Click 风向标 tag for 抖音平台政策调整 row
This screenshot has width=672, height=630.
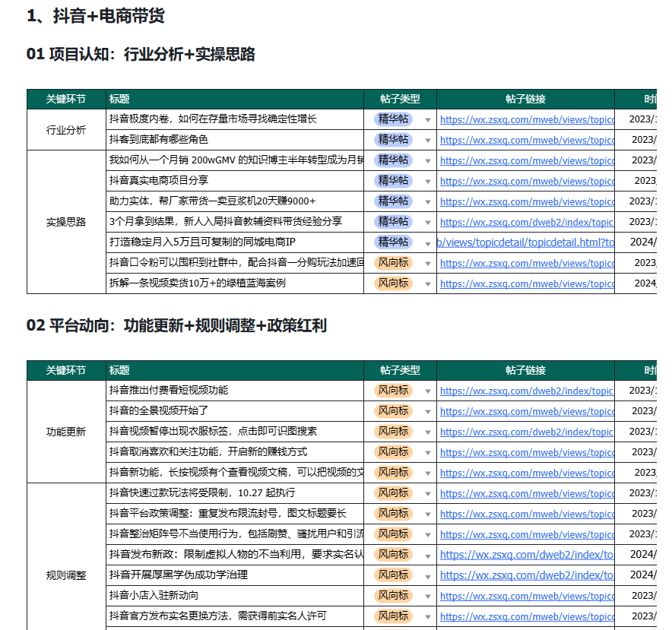tap(393, 514)
